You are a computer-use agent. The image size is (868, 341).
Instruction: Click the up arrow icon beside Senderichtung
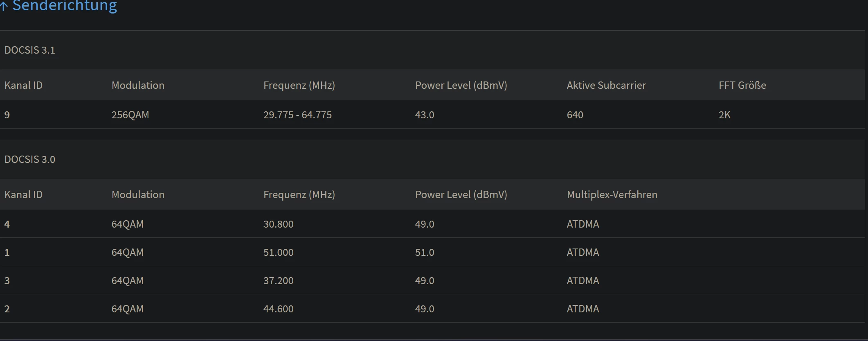click(x=4, y=7)
